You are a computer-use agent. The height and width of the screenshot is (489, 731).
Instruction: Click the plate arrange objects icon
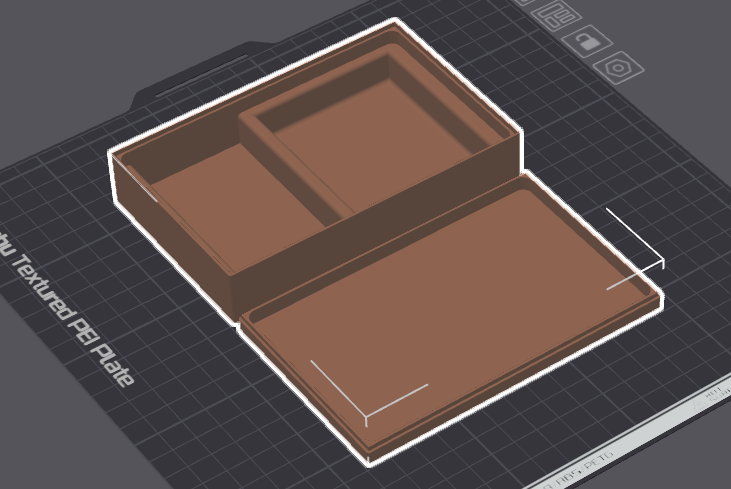[559, 15]
